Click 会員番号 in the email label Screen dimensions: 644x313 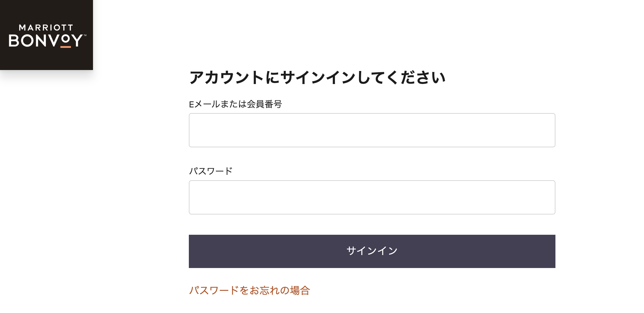coord(264,104)
